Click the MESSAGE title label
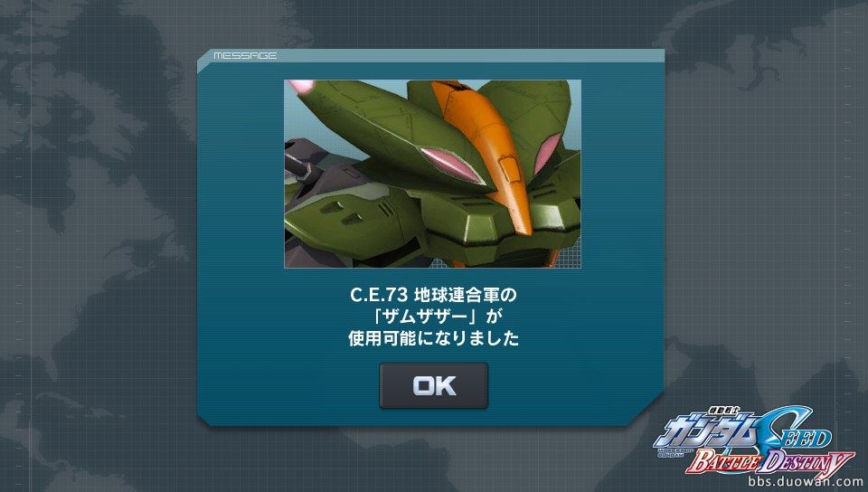Screen dimensions: 868x492 pos(245,55)
